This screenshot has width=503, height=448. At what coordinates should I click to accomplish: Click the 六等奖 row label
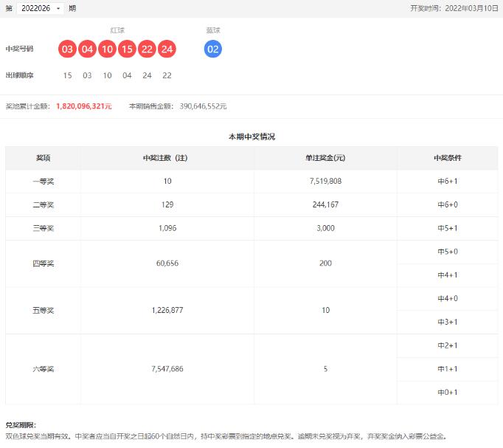point(43,369)
